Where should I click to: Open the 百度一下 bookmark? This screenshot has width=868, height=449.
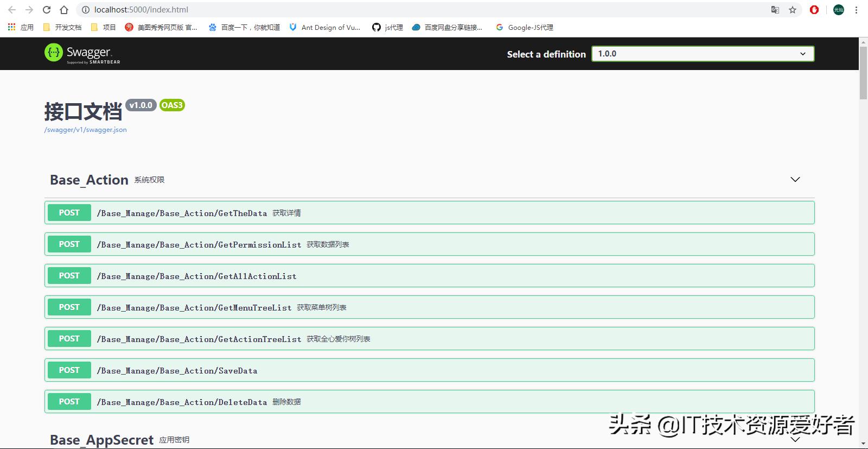coord(244,27)
